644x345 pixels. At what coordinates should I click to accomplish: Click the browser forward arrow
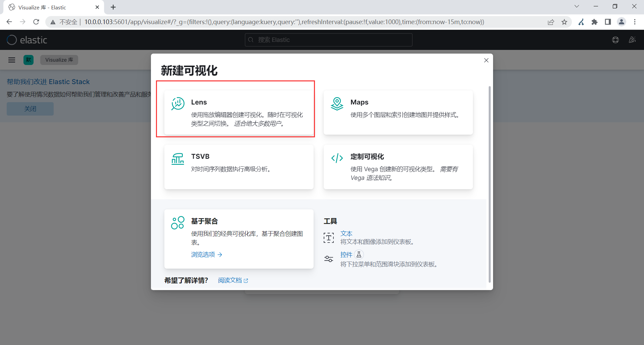22,22
